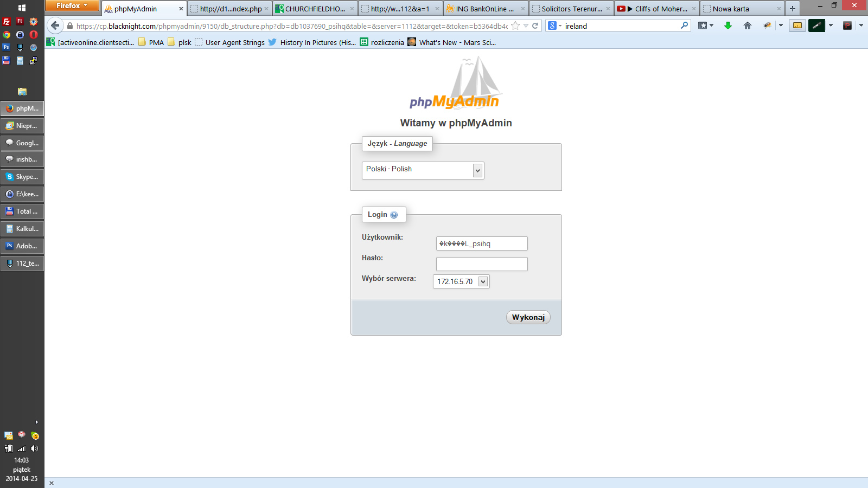Open the Windows Start button
868x488 pixels.
tap(22, 8)
